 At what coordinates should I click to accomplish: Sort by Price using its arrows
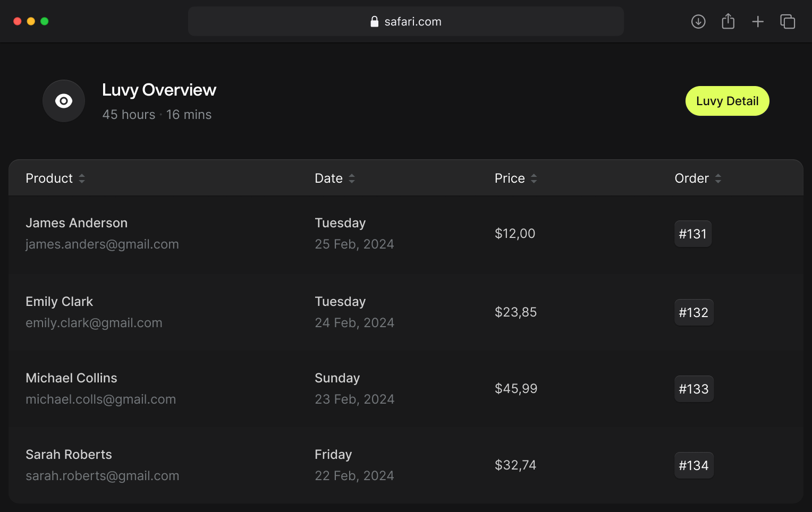534,178
